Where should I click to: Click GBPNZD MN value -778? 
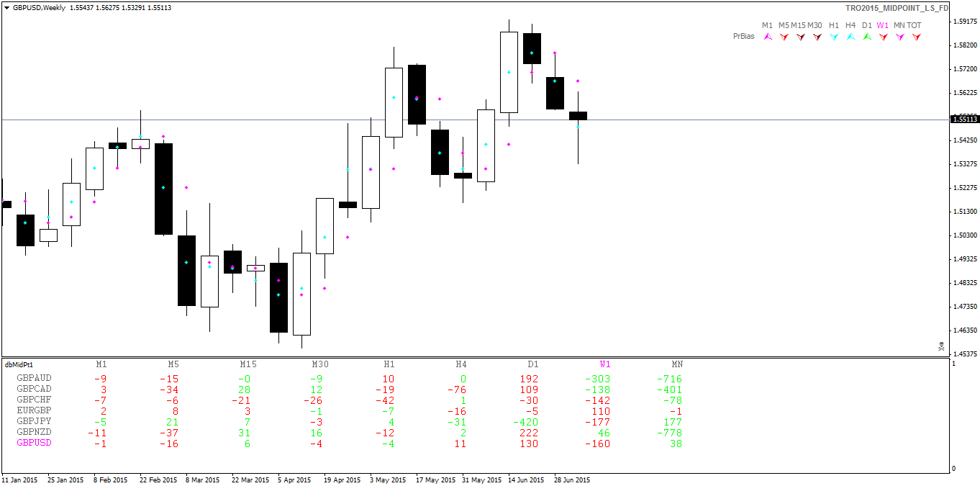(669, 433)
